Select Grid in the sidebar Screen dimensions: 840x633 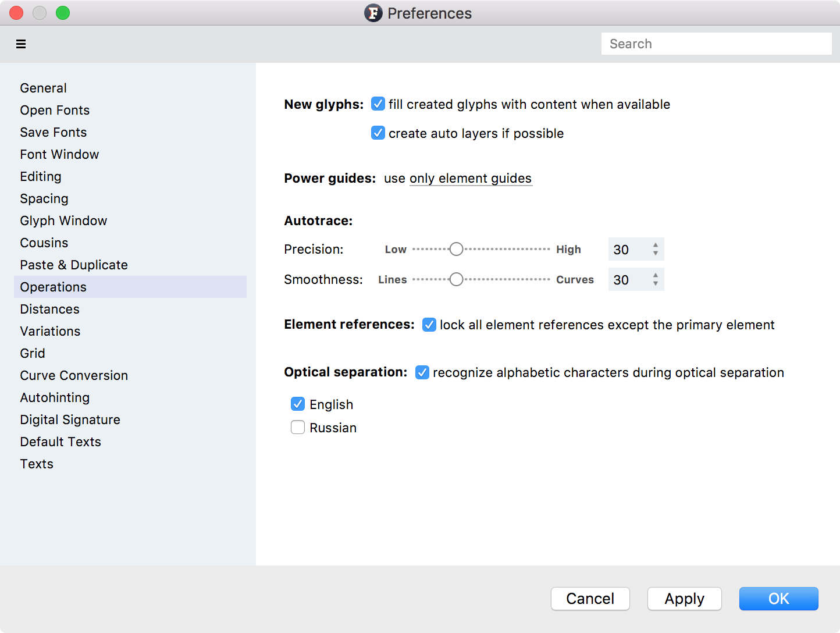pyautogui.click(x=130, y=353)
